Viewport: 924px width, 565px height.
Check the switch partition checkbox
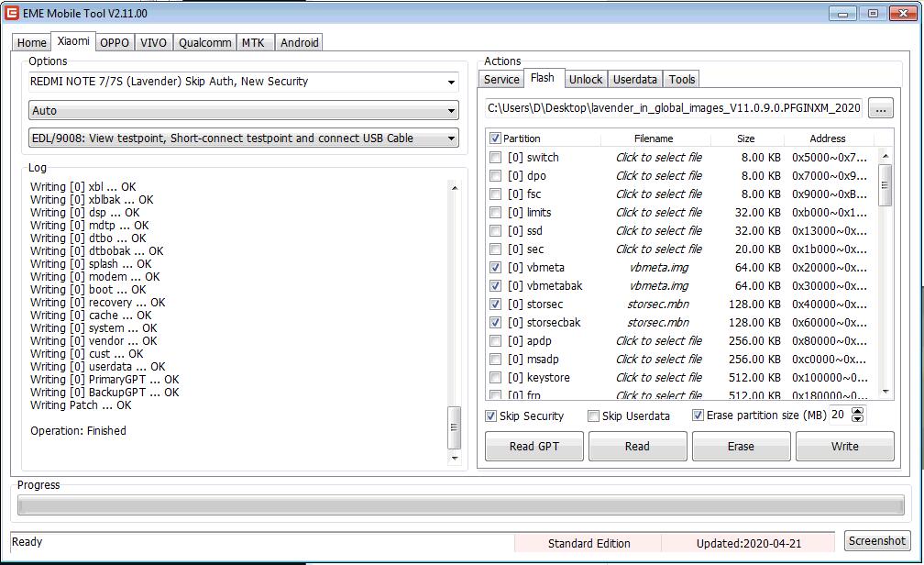(496, 158)
